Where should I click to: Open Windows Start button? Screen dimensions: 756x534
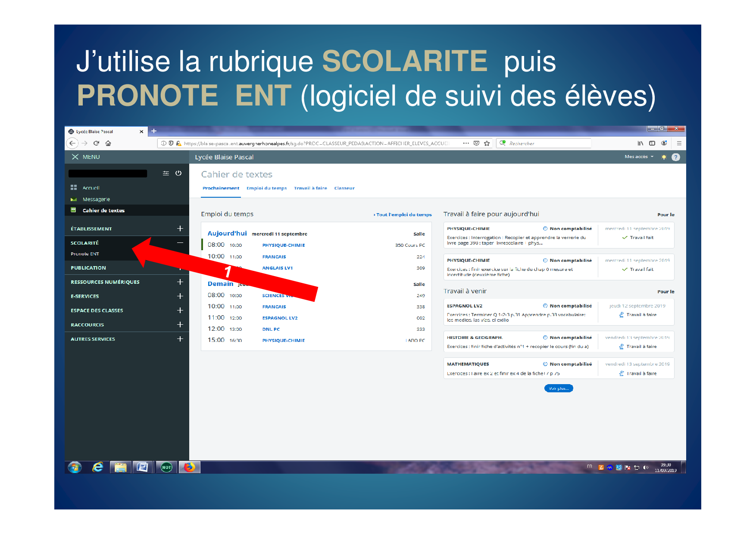point(75,467)
